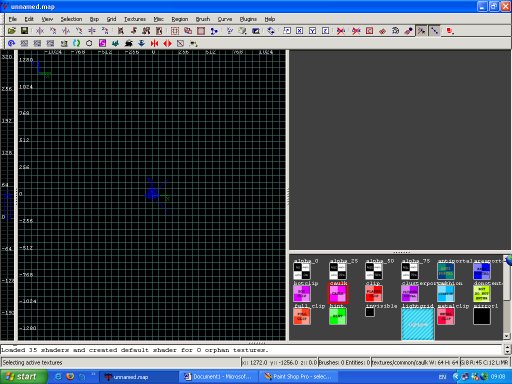512x384 pixels.
Task: Activate the blue Clipper tool icon
Action: [x=214, y=31]
